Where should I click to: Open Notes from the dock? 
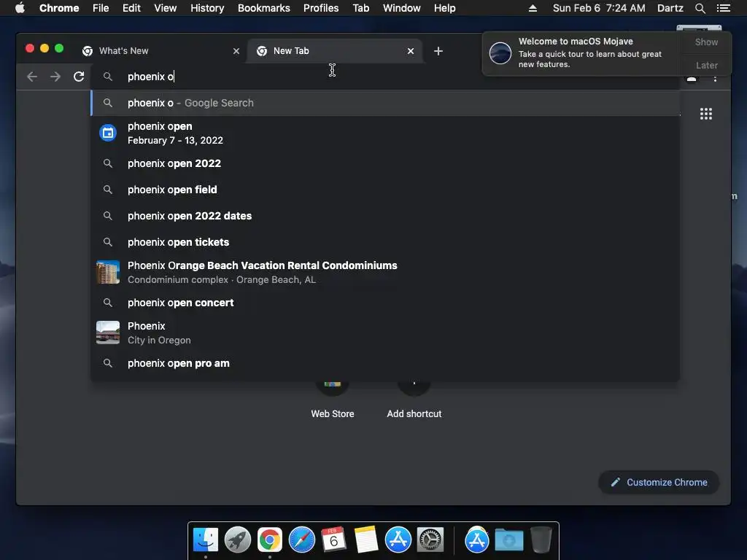[366, 540]
